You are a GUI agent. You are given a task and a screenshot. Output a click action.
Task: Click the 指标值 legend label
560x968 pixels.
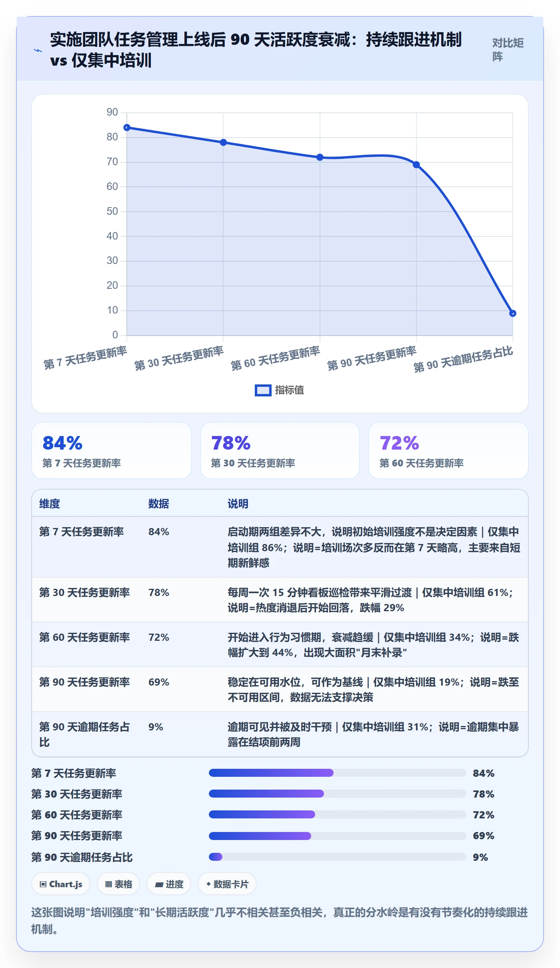(x=290, y=390)
